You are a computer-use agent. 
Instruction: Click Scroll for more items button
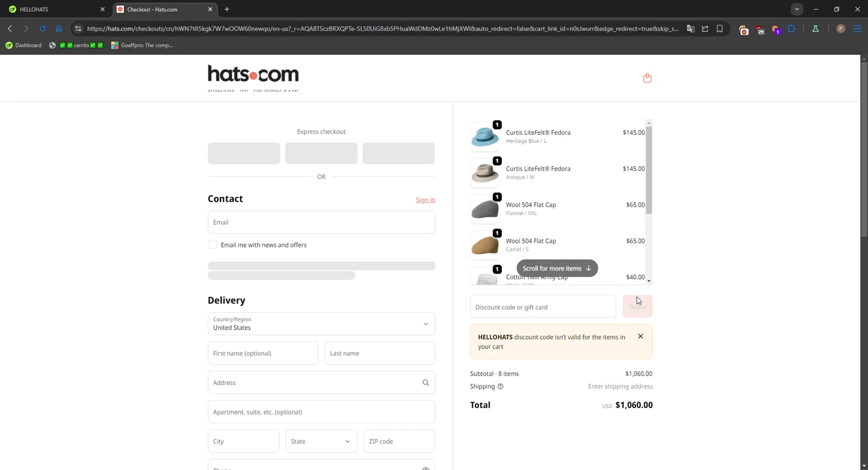pos(557,268)
